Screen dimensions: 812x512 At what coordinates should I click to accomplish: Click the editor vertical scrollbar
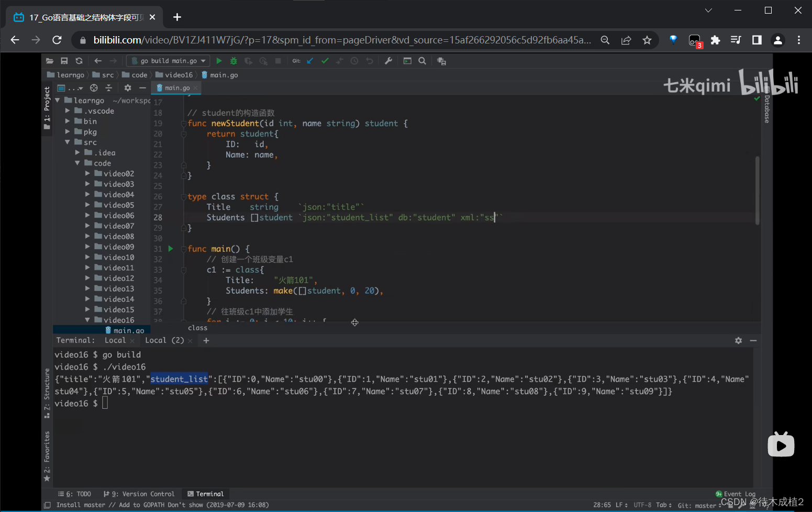758,191
